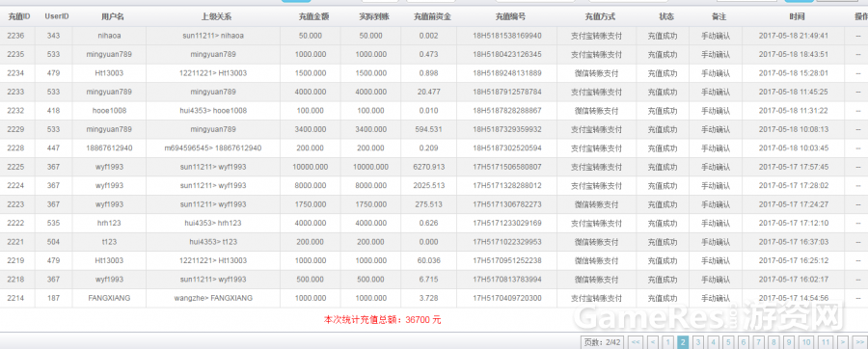Go to page 11

pyautogui.click(x=826, y=342)
